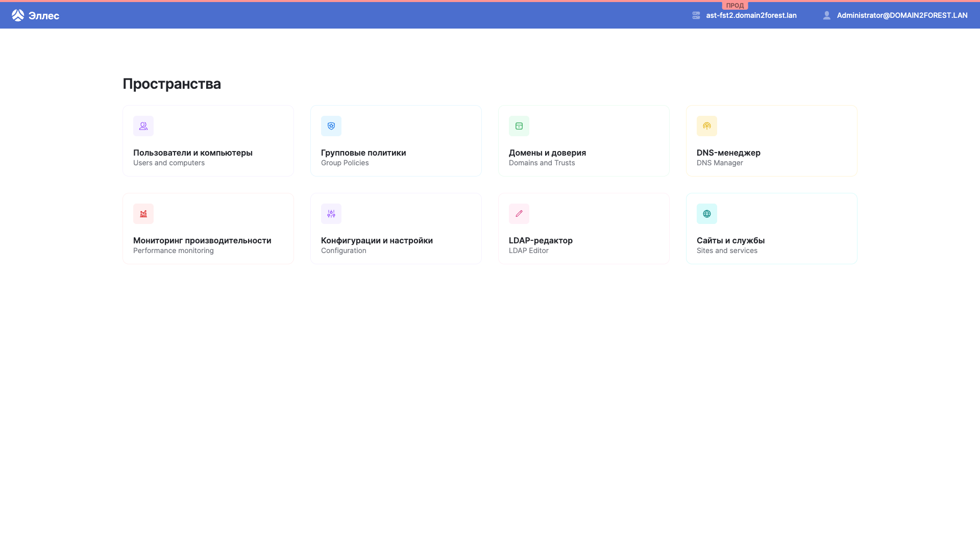
Task: Click the Эллес logo icon
Action: (18, 15)
